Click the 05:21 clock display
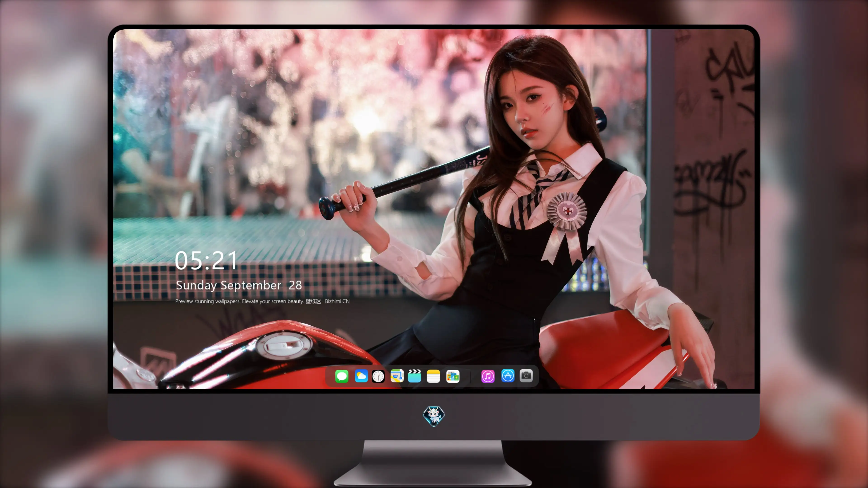868x488 pixels. coord(206,261)
